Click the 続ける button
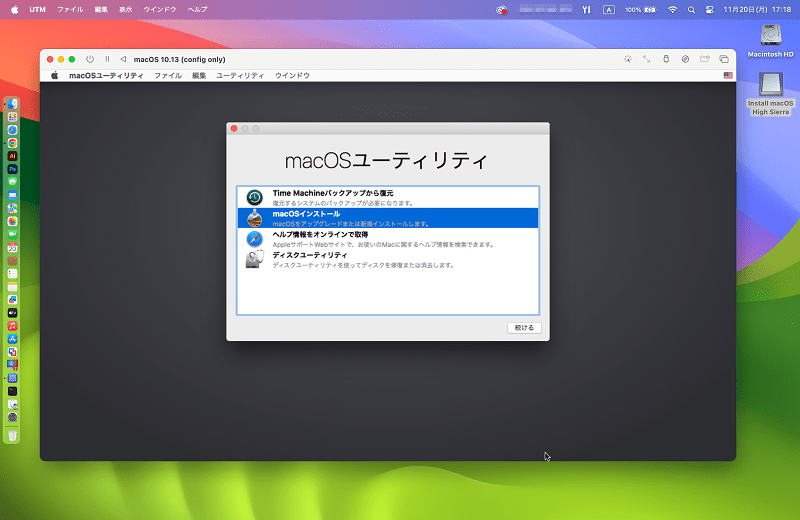 (x=524, y=328)
